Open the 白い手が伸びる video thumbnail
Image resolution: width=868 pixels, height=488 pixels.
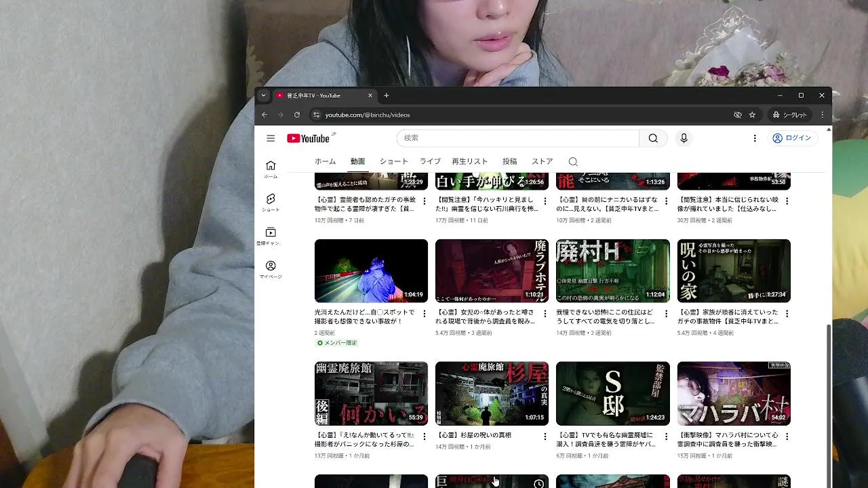coord(492,182)
